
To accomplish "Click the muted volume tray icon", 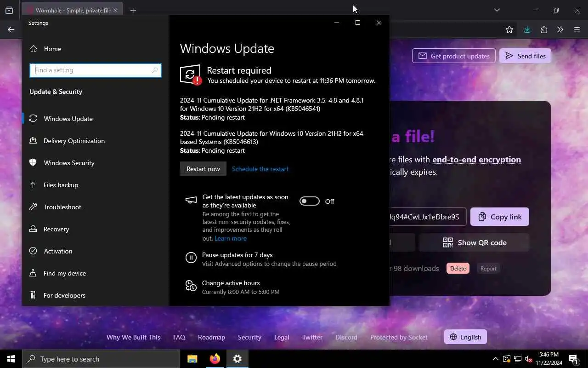I will click(528, 359).
